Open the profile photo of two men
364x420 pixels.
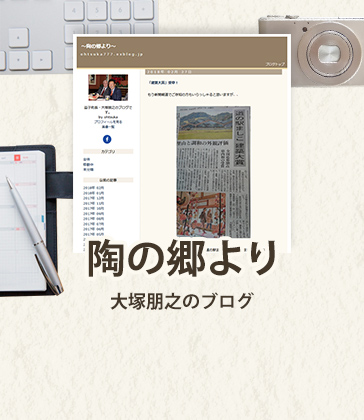click(x=108, y=87)
